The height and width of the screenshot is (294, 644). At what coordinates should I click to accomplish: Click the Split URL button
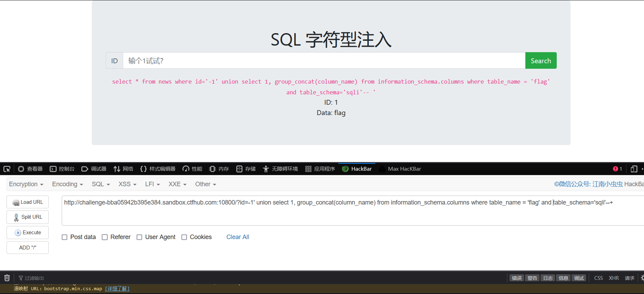pos(28,217)
